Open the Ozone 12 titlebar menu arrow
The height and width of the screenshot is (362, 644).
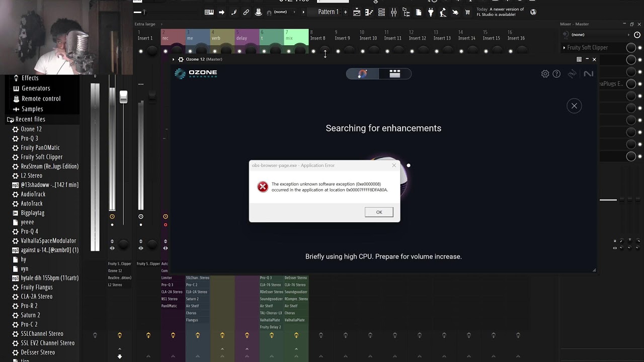(x=174, y=59)
